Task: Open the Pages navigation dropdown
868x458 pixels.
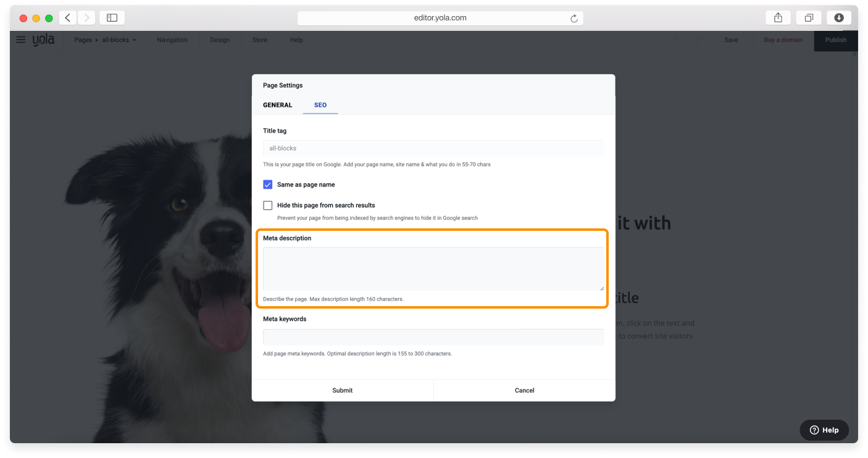Action: click(x=83, y=40)
